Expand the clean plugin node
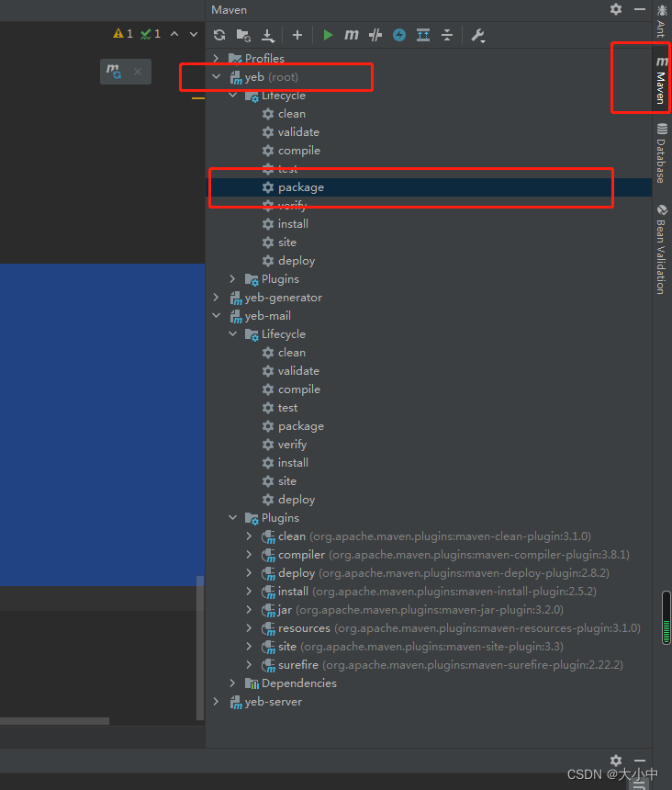The width and height of the screenshot is (672, 790). pyautogui.click(x=249, y=536)
